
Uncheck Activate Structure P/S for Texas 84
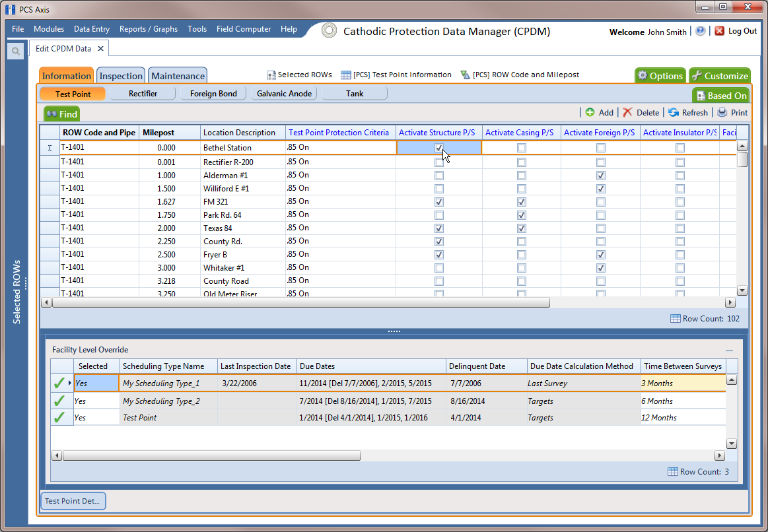point(439,228)
